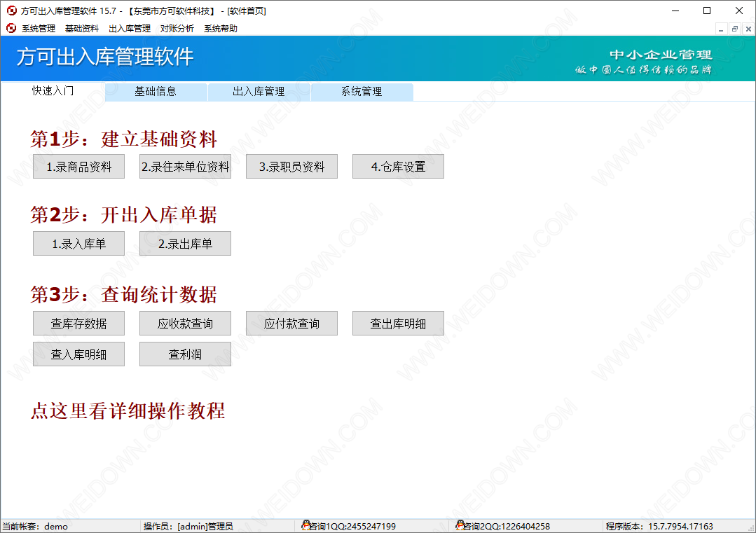Open the 系统帮助 menu
756x533 pixels.
pyautogui.click(x=221, y=29)
